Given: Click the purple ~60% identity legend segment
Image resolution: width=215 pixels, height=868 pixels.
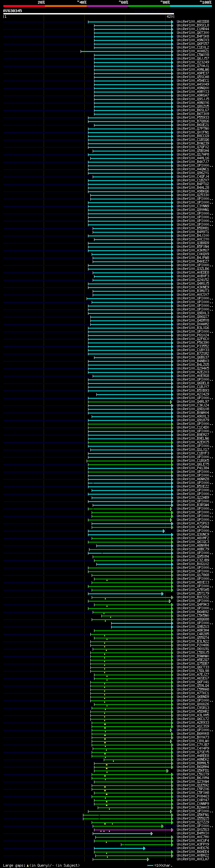Looking at the screenshot, I should pos(107,6).
